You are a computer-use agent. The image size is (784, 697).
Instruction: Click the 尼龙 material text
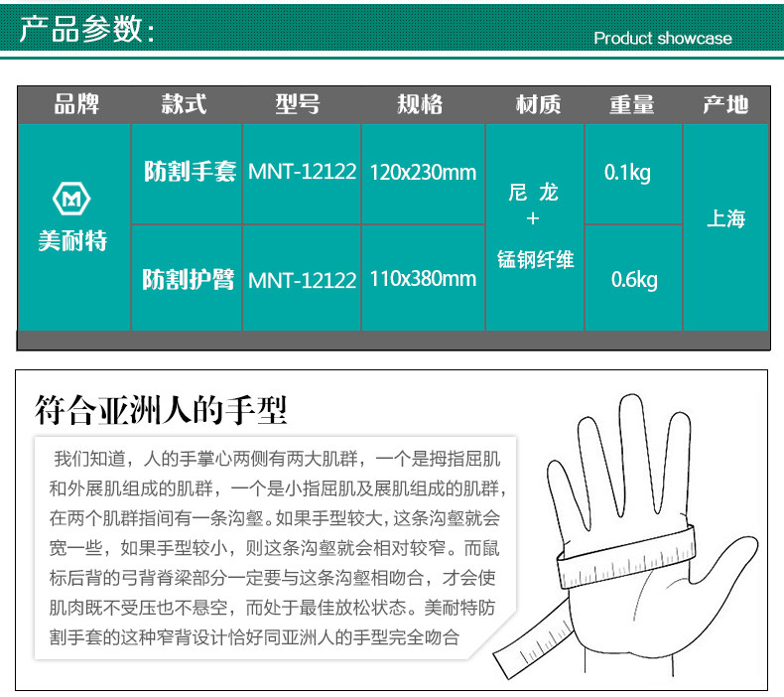click(534, 193)
